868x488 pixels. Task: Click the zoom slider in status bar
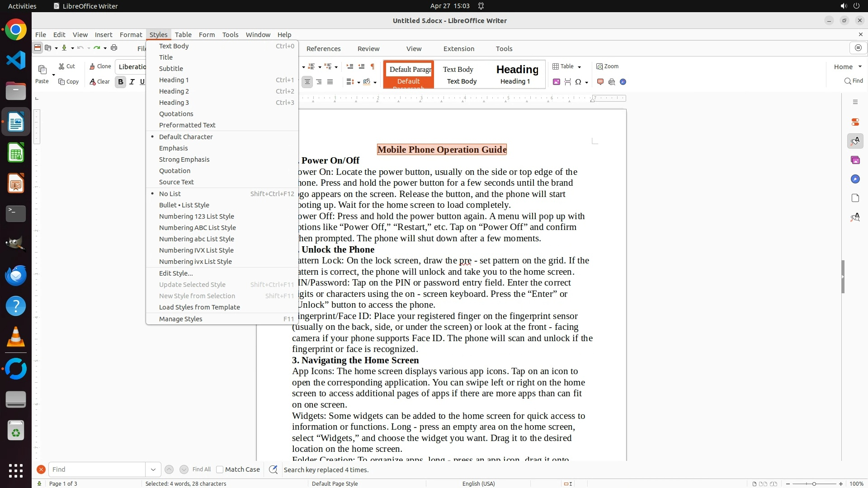point(814,483)
